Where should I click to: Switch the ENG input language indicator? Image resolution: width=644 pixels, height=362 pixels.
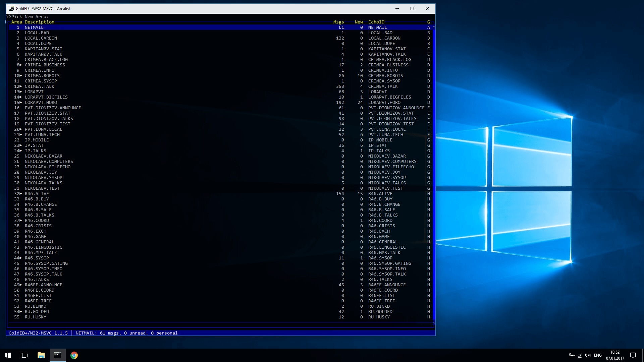598,355
